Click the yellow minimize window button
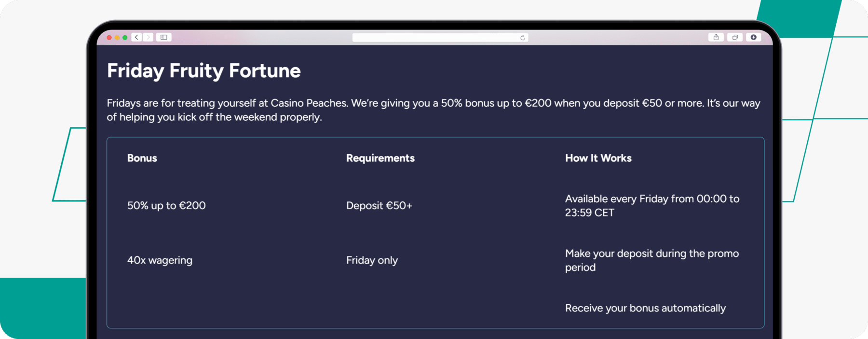Screen dimensions: 868x339 coord(117,38)
